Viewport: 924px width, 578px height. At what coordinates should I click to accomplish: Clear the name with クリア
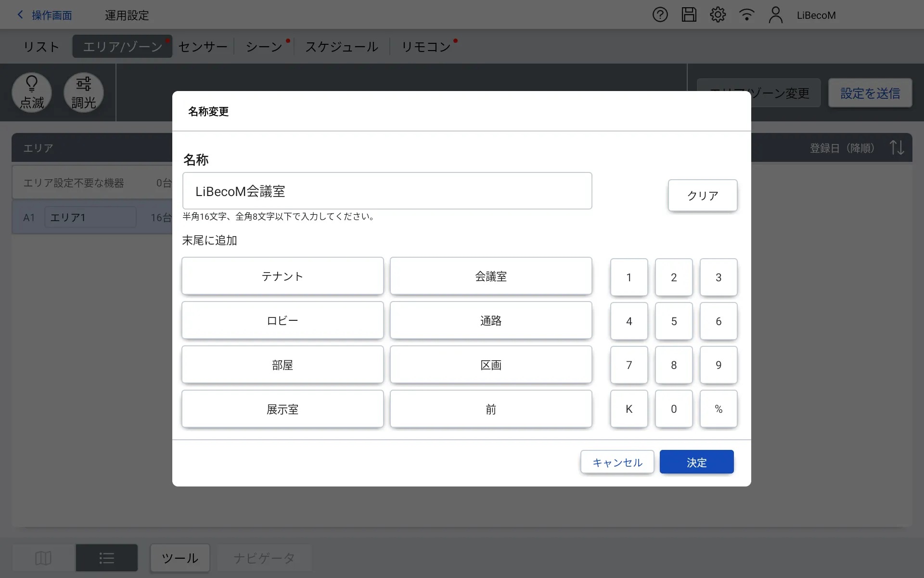pyautogui.click(x=702, y=196)
